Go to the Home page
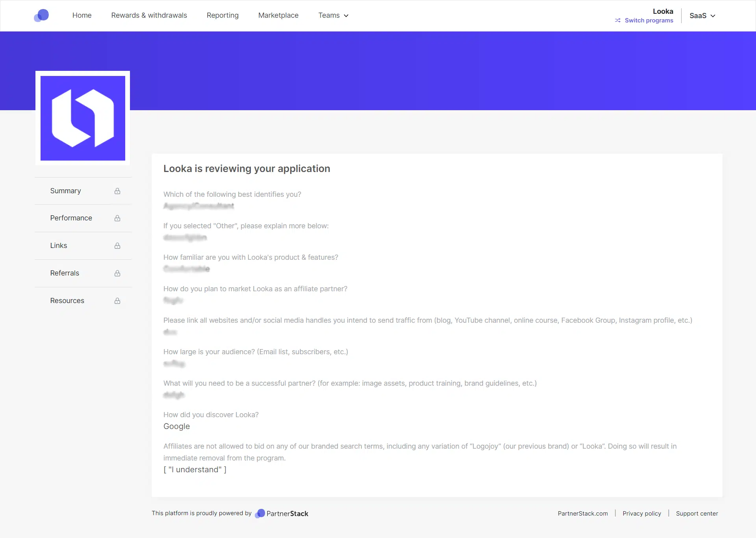 [82, 15]
